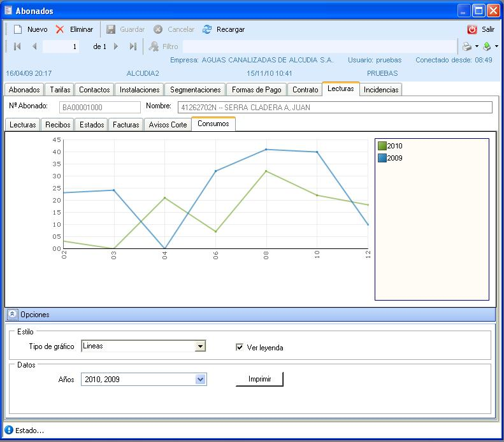Click the 'ALCUDIA2' text in header

[x=143, y=73]
